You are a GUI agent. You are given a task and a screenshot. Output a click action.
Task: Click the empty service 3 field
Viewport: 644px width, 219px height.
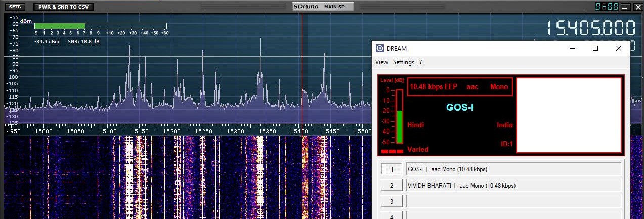point(513,202)
